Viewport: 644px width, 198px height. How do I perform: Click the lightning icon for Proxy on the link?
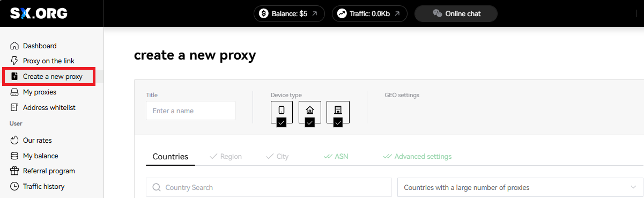[x=14, y=61]
